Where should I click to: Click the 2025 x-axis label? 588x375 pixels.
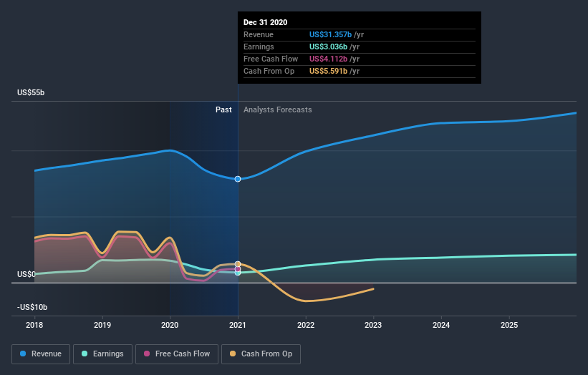[509, 325]
